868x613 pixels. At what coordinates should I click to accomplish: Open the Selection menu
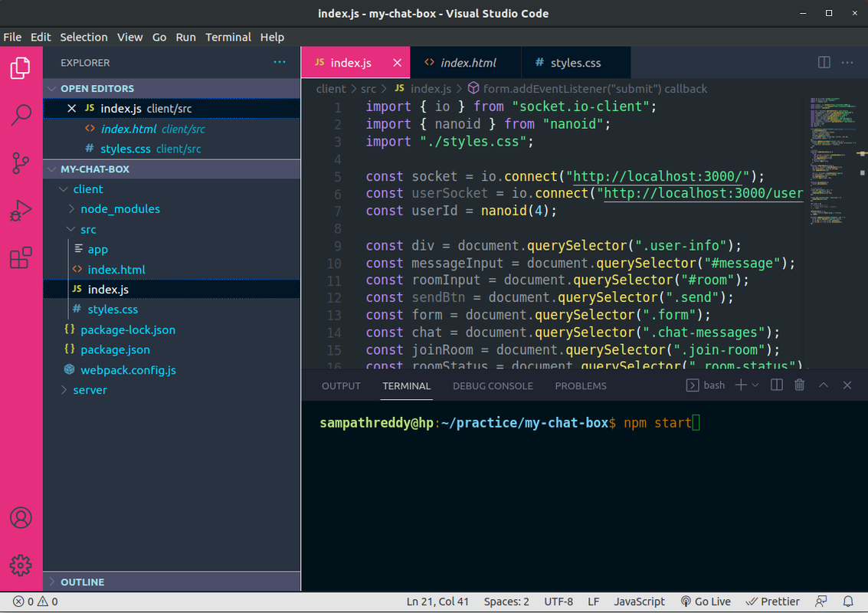pos(84,37)
